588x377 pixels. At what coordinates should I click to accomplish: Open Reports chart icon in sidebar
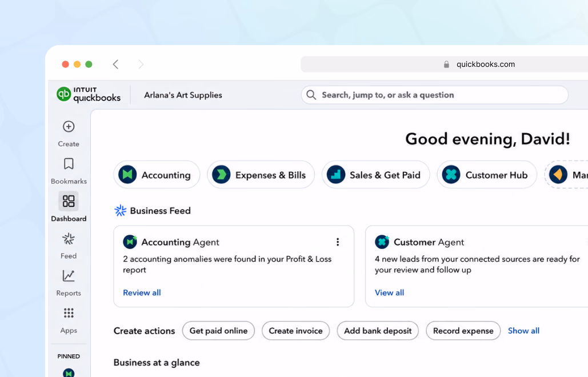pos(69,276)
